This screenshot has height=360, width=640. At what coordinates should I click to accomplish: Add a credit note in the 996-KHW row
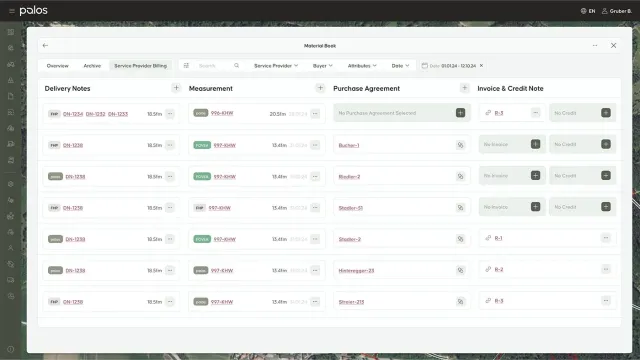tap(606, 113)
